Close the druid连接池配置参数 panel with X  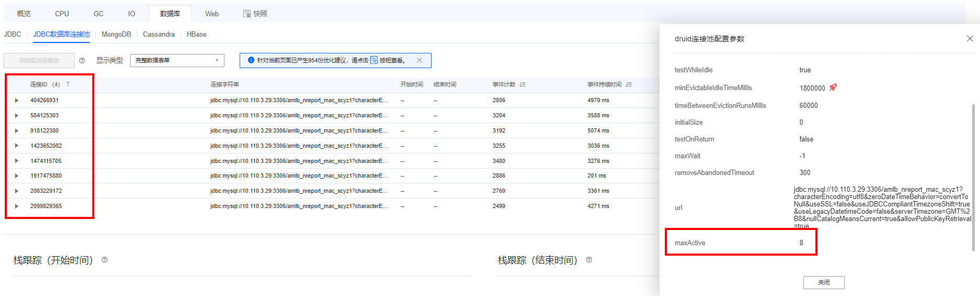tap(970, 39)
